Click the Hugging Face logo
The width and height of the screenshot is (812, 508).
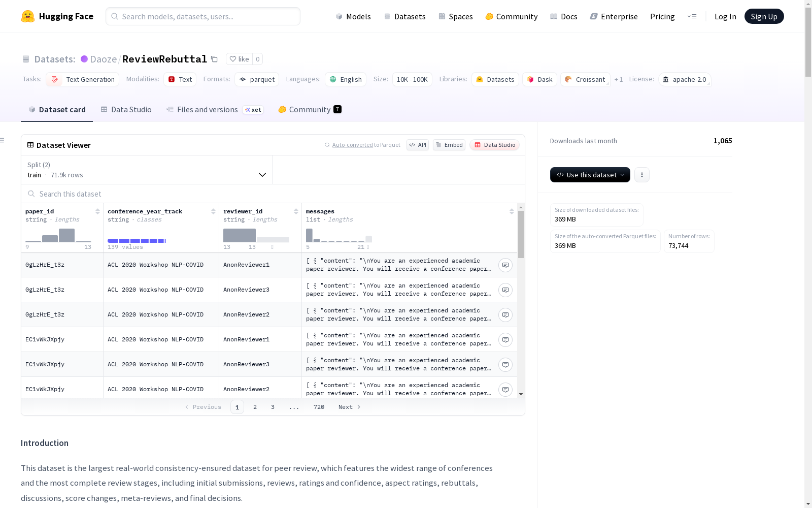(x=57, y=16)
